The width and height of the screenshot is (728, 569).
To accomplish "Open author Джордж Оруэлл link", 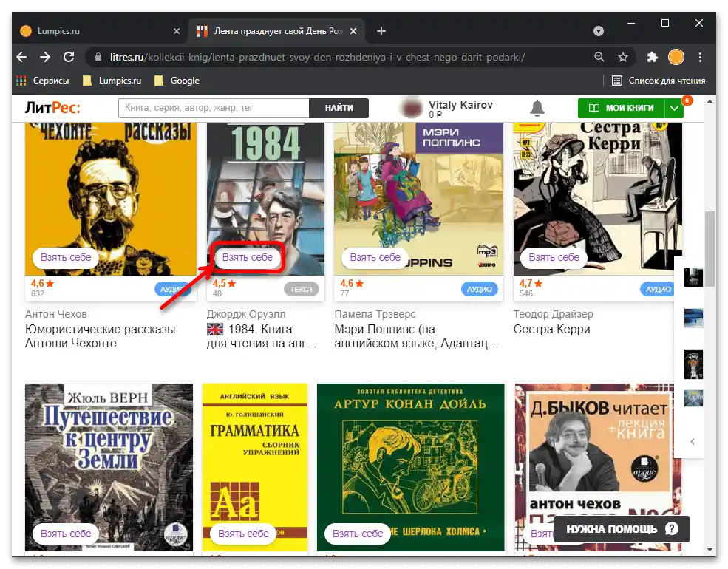I will (246, 314).
